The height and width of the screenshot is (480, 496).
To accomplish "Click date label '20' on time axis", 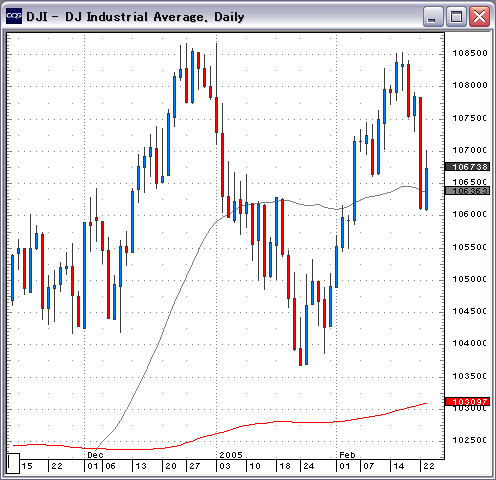I will [171, 466].
